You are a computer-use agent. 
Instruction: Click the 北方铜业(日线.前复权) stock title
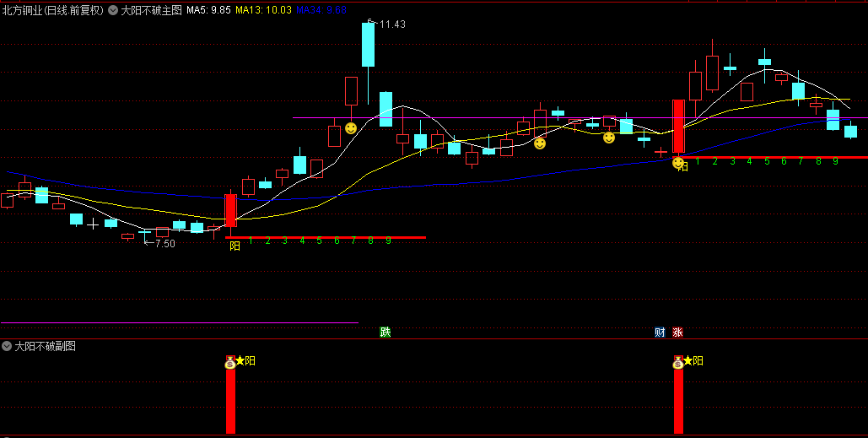pyautogui.click(x=53, y=10)
